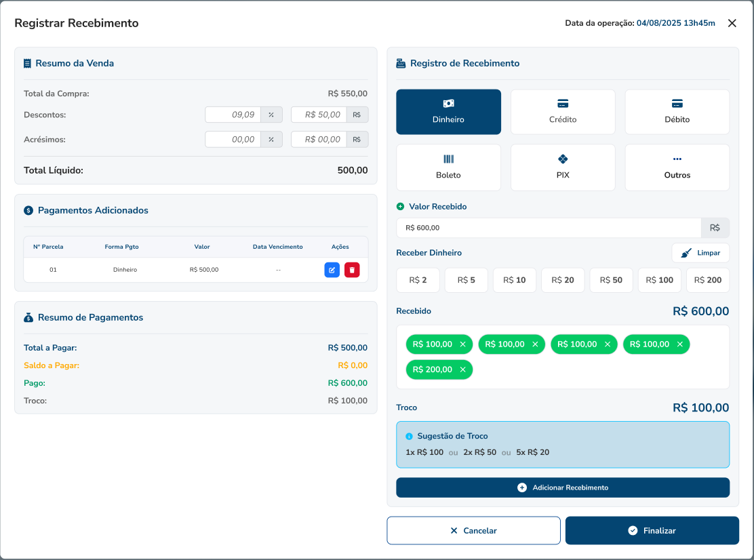Click the Limpar button

pyautogui.click(x=700, y=253)
